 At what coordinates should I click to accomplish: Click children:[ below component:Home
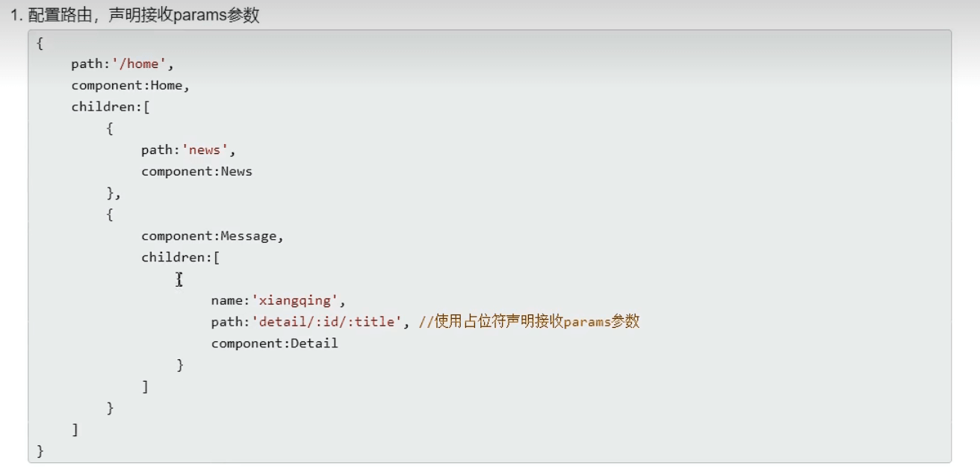click(x=111, y=107)
